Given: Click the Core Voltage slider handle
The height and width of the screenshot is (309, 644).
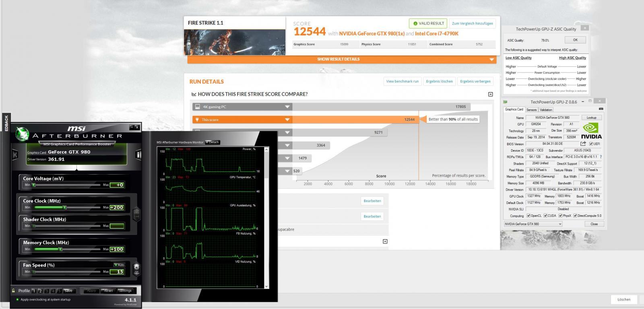Looking at the screenshot, I should 34,185.
